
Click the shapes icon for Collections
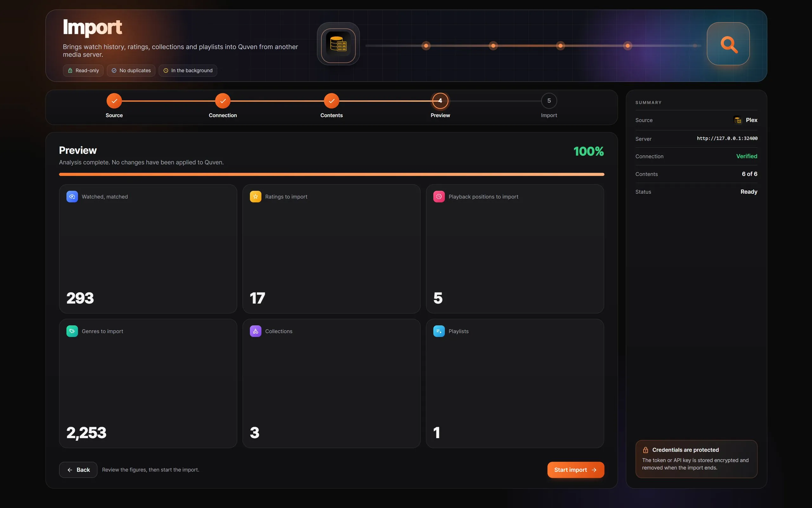coord(255,331)
